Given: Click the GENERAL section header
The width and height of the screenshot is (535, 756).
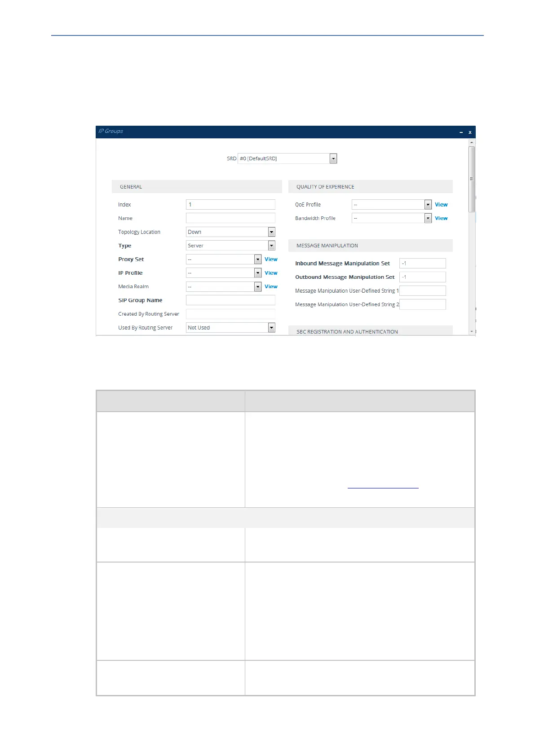Looking at the screenshot, I should tap(197, 187).
